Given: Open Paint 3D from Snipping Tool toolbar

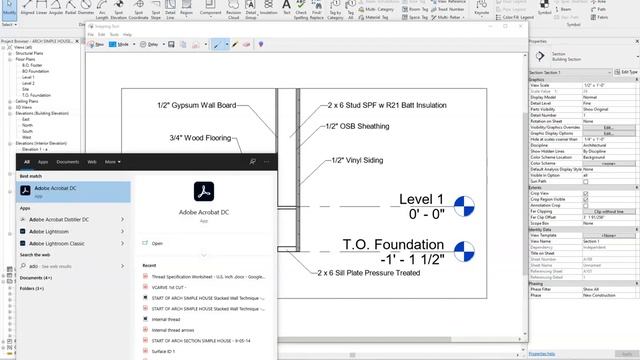Looking at the screenshot, I should click(x=261, y=44).
